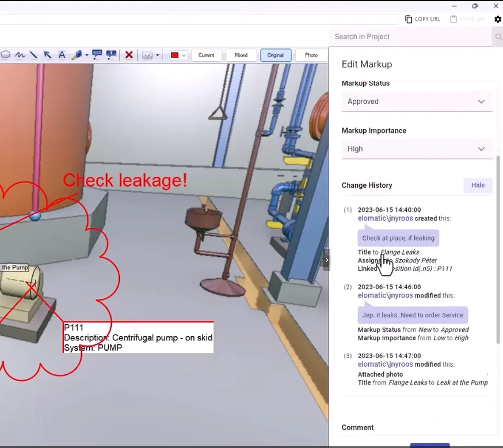Click the XYZ coordinate label tool
This screenshot has height=448, width=503.
tap(97, 55)
